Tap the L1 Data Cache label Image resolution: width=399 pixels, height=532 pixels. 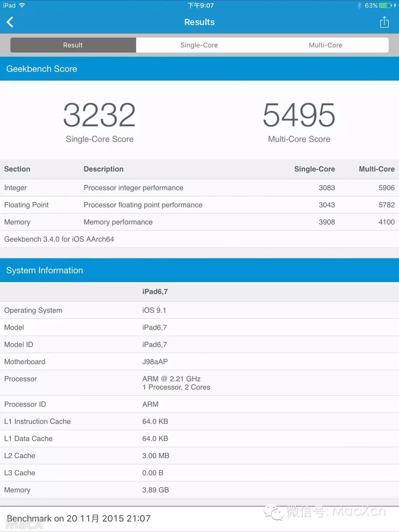pyautogui.click(x=28, y=439)
